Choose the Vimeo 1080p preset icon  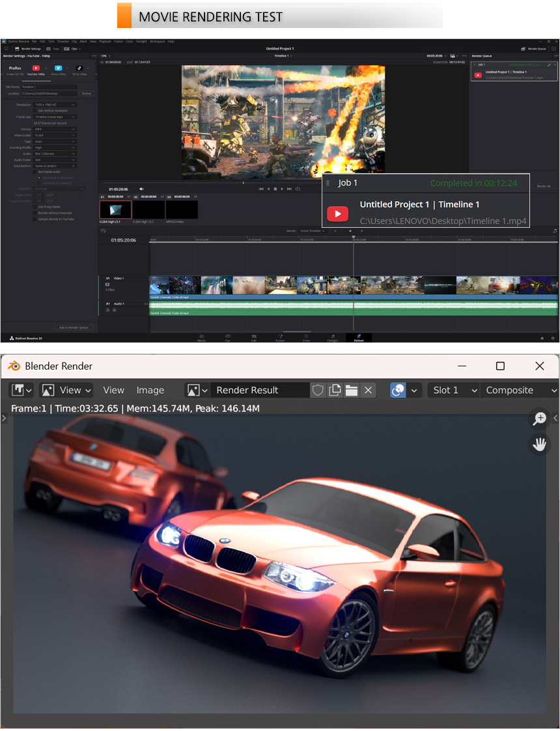pos(58,68)
